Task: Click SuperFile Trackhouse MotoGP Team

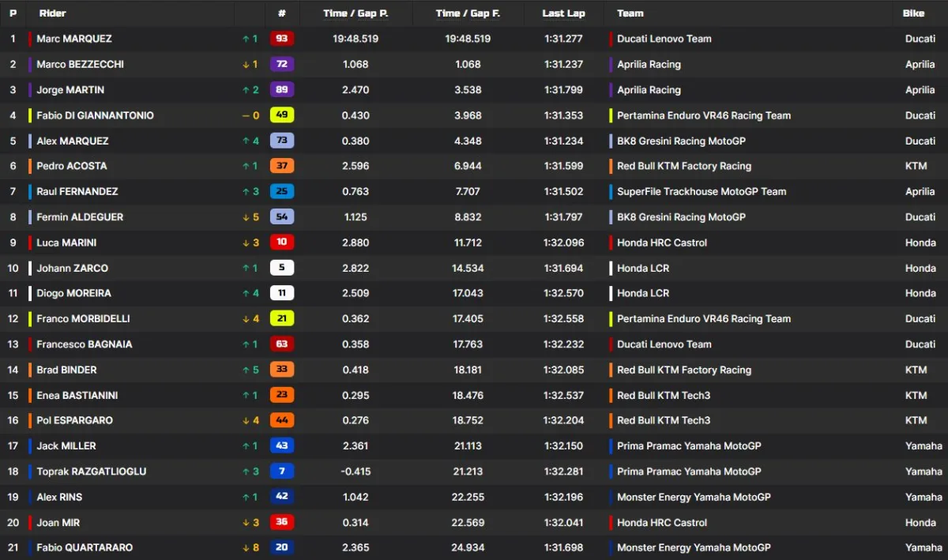Action: 702,191
